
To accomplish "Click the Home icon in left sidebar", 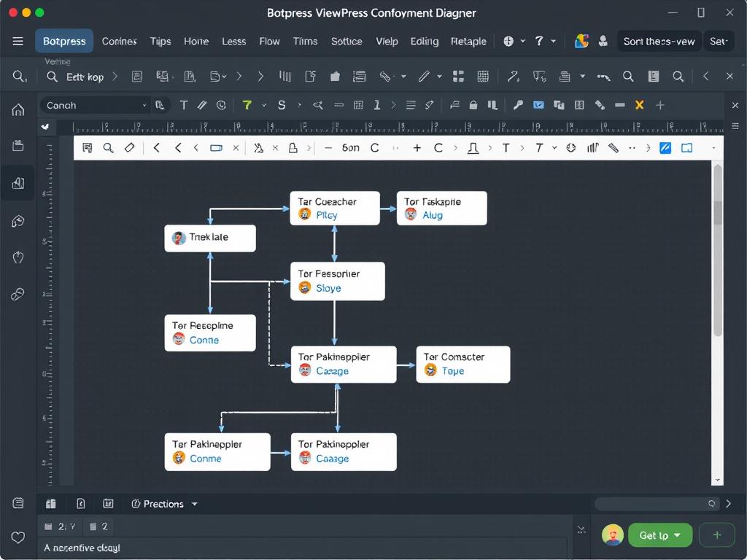I will coord(18,111).
